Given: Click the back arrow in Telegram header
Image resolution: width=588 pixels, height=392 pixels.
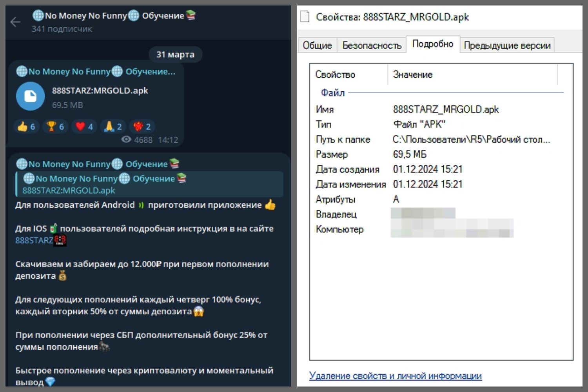Looking at the screenshot, I should (15, 22).
